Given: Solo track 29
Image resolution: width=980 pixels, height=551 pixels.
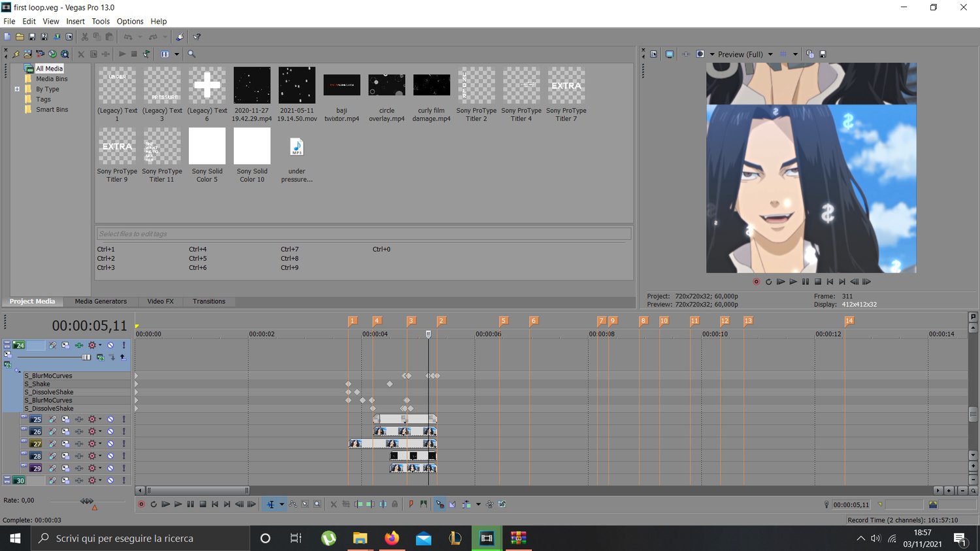Looking at the screenshot, I should click(123, 468).
